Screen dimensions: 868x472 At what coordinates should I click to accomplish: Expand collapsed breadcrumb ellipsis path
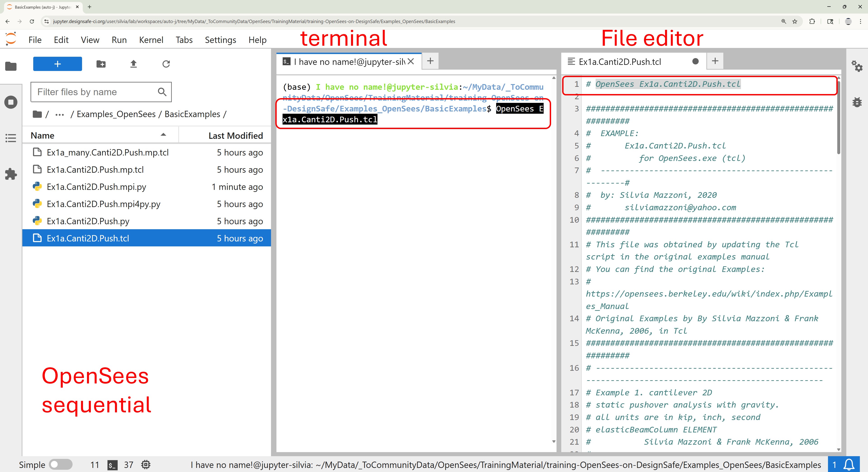(60, 115)
